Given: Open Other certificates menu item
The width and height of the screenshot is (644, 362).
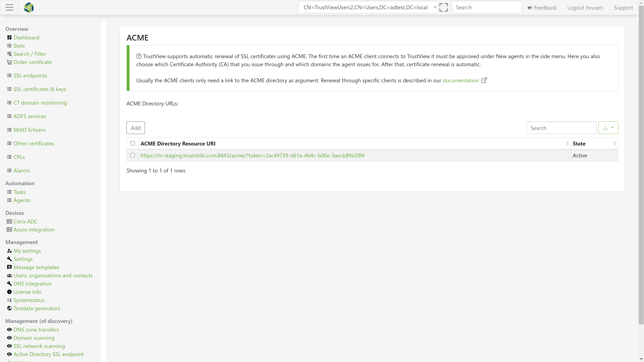Looking at the screenshot, I should [34, 143].
